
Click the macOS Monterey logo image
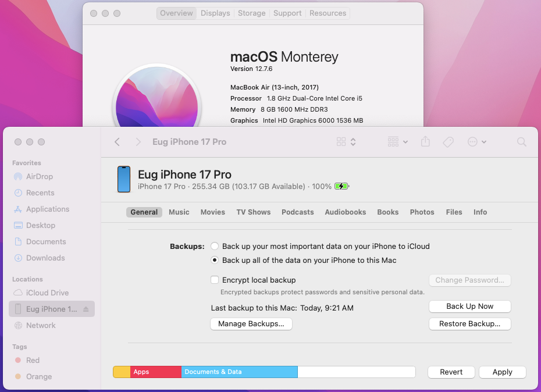point(157,97)
